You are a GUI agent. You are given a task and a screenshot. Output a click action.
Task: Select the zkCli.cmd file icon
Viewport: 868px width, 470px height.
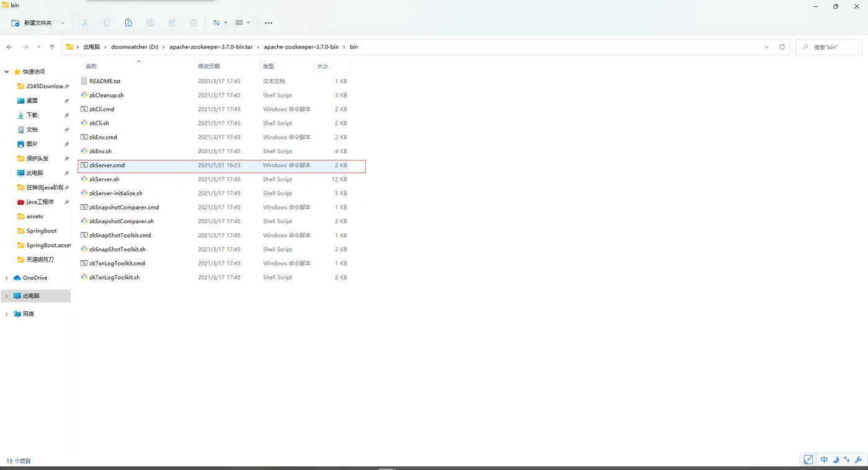[84, 109]
